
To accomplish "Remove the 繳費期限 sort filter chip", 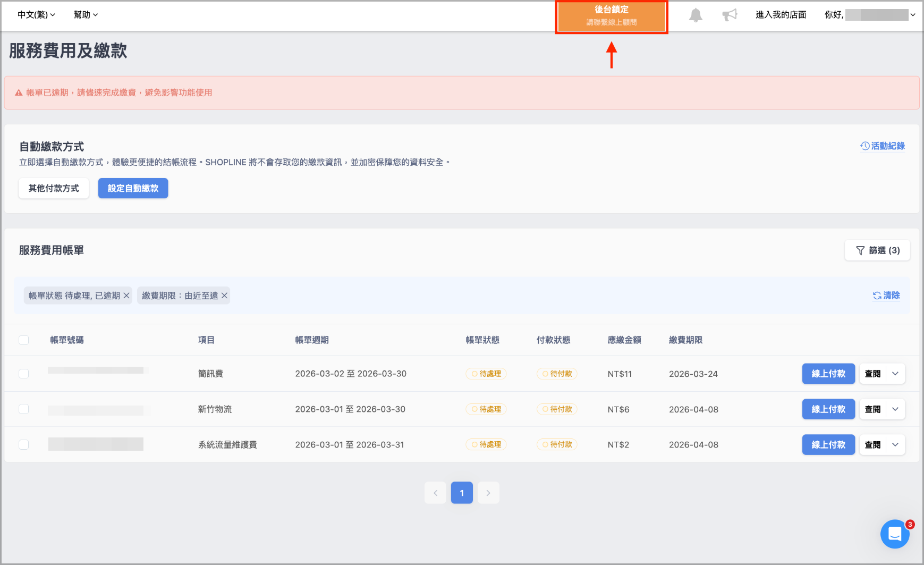I will click(224, 296).
